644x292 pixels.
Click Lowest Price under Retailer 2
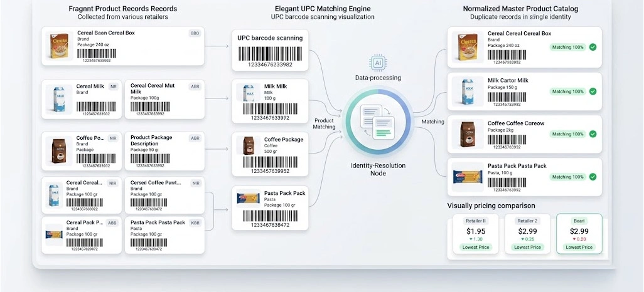click(x=527, y=248)
